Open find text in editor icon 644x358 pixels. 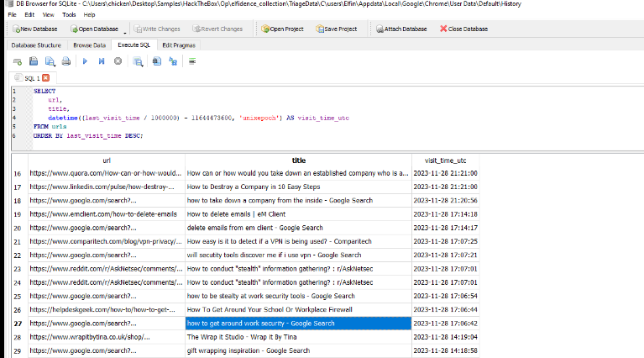click(x=156, y=61)
